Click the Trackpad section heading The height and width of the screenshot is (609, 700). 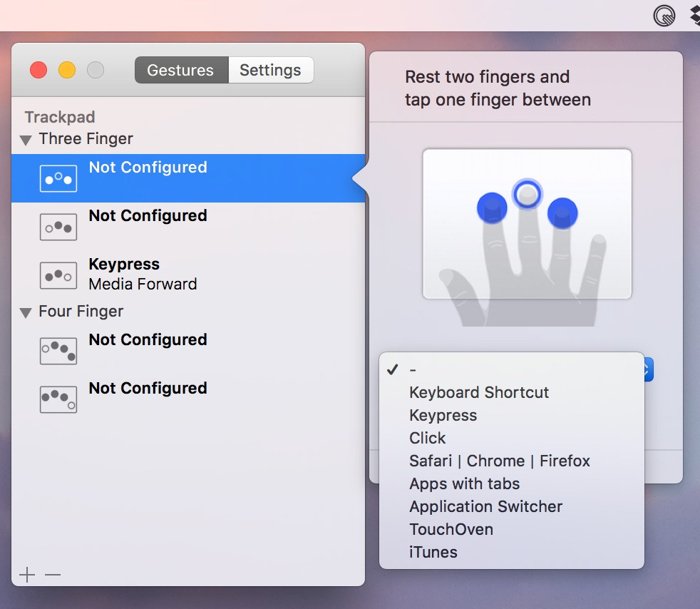[60, 117]
